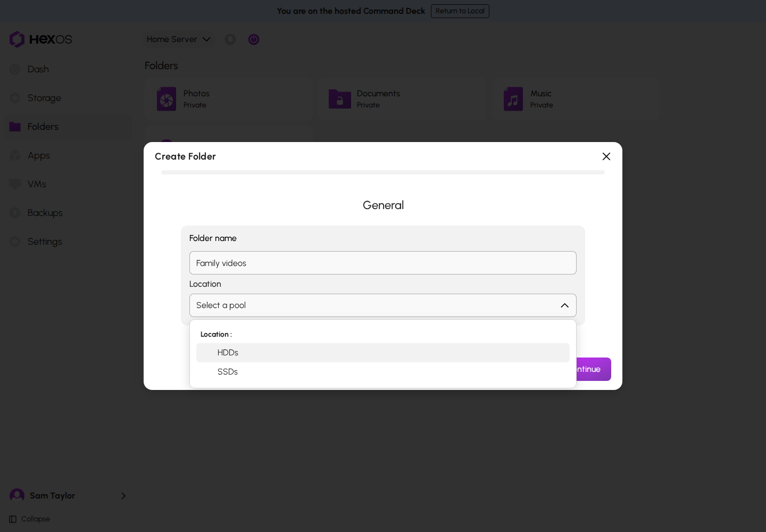Click the Folders icon in sidebar

tap(15, 127)
